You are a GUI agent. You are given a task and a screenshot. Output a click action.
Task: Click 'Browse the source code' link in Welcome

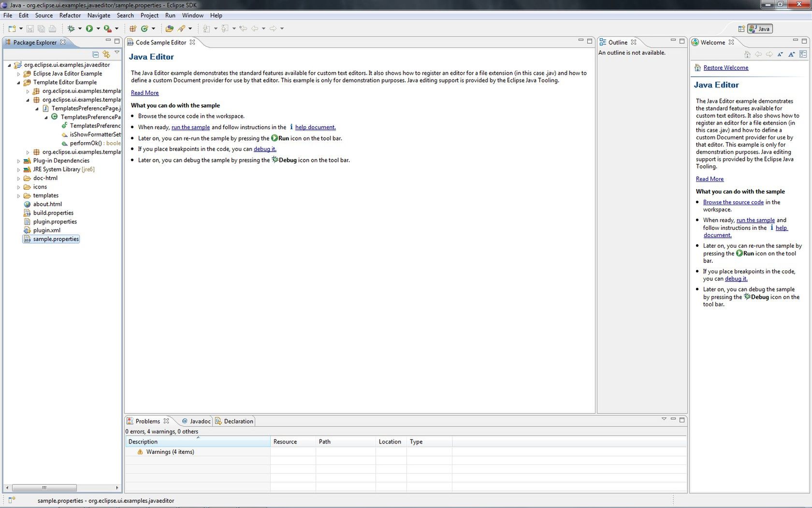point(733,202)
